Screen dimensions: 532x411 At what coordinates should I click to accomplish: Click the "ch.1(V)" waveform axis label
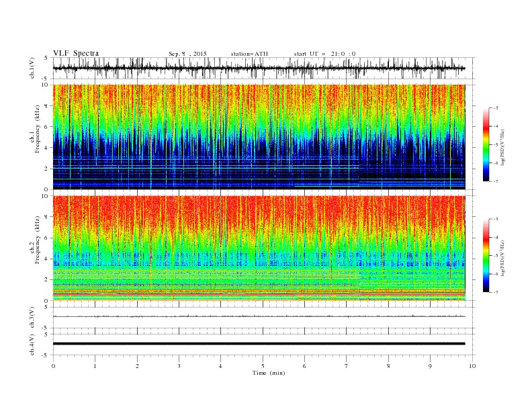pyautogui.click(x=32, y=68)
